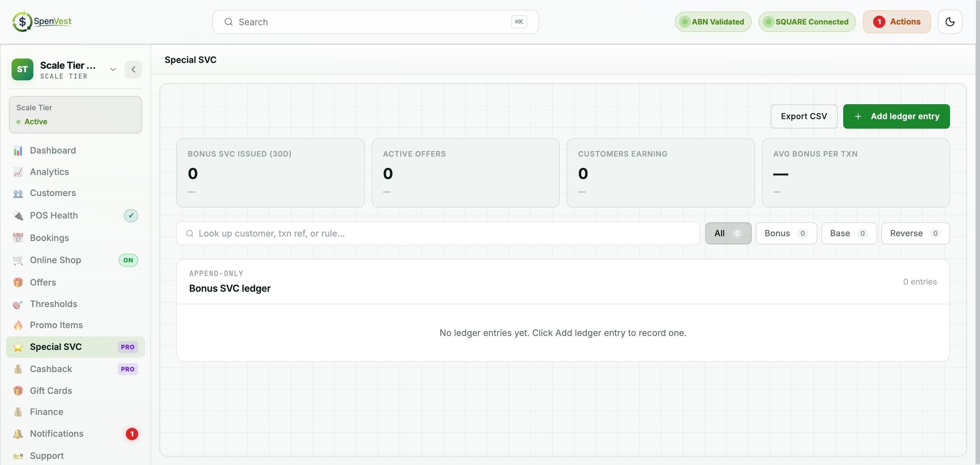The image size is (980, 465).
Task: Open Bookings calendar icon
Action: [x=18, y=238]
